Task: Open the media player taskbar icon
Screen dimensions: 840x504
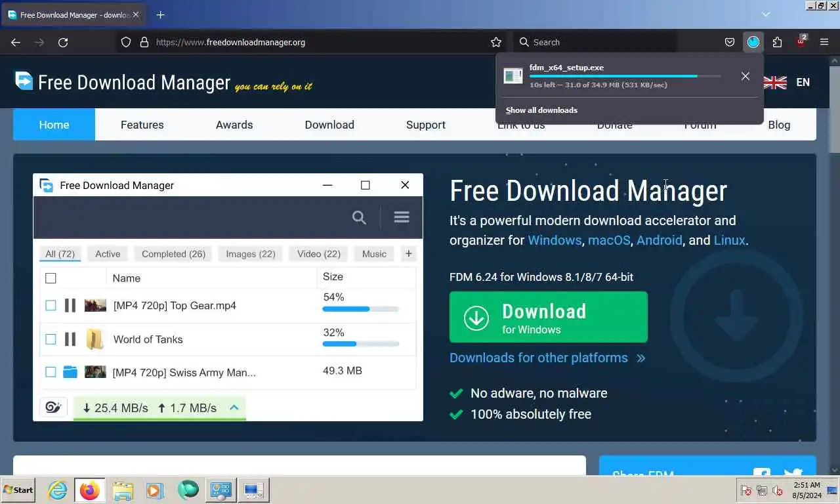Action: [155, 490]
